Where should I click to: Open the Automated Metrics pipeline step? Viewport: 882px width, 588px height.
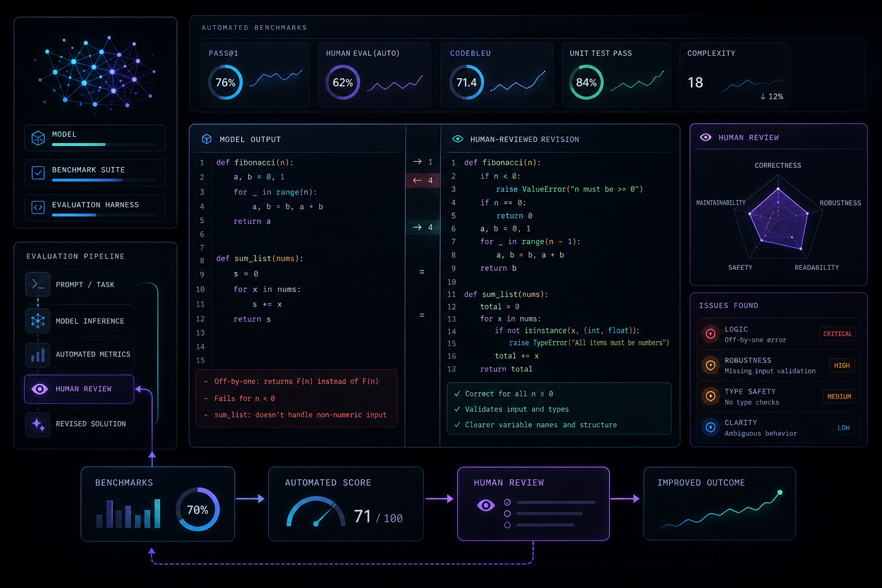click(x=79, y=355)
